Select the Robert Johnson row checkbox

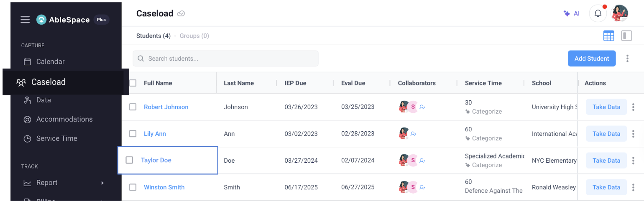133,107
